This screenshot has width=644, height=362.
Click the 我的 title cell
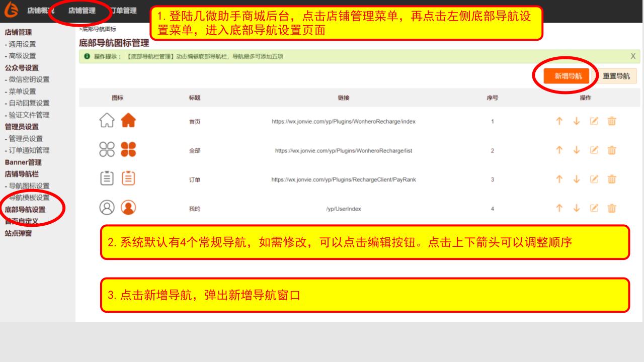coord(195,209)
